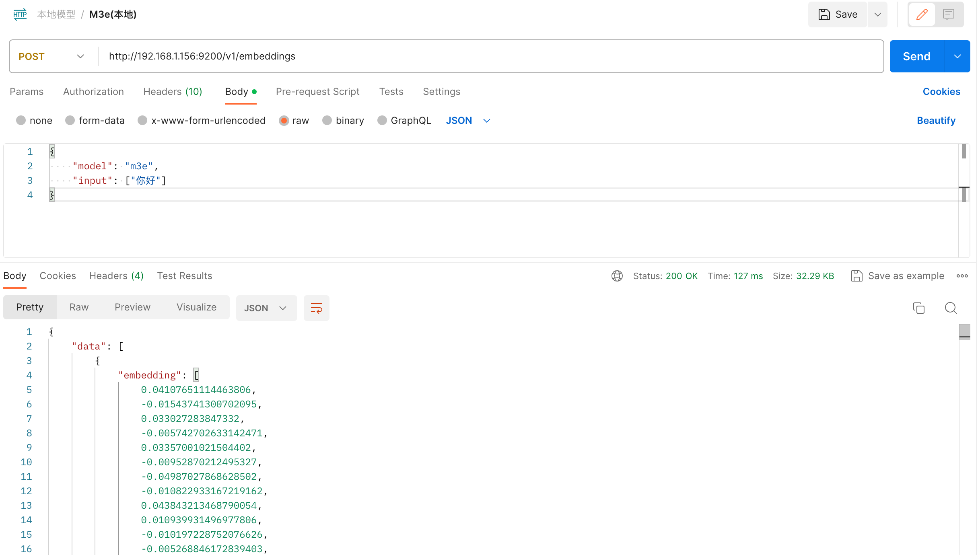The width and height of the screenshot is (980, 555).
Task: Click the "model": "m3e" body line
Action: point(115,166)
